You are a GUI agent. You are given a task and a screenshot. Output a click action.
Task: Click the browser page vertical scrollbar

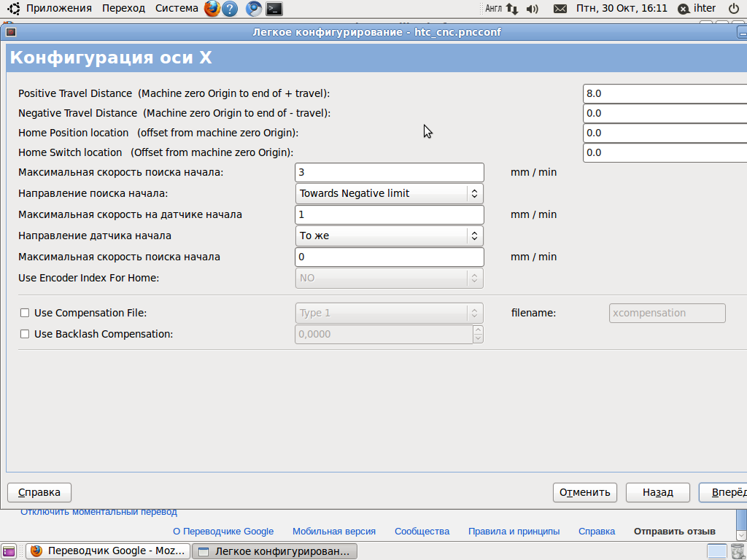(x=741, y=524)
